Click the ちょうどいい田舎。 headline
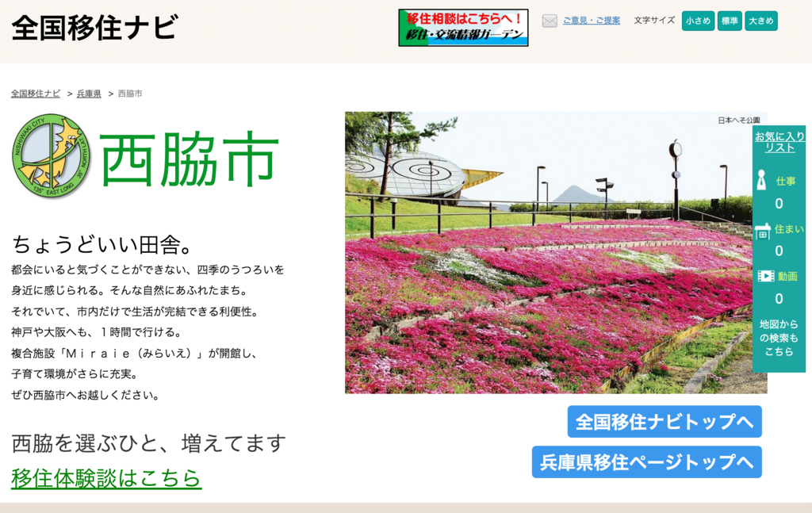Screen dimensions: 812x513 point(103,244)
